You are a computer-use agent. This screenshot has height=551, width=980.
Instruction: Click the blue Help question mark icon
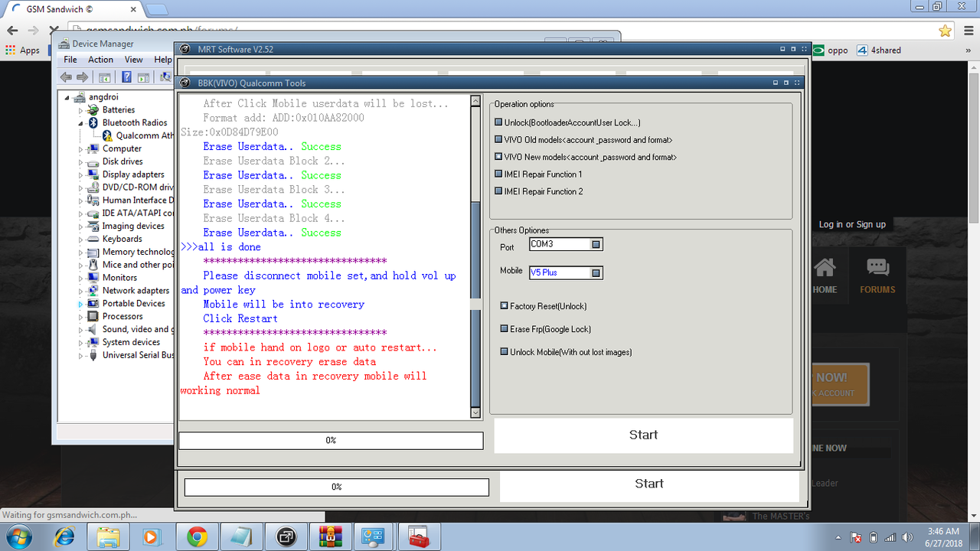coord(126,77)
